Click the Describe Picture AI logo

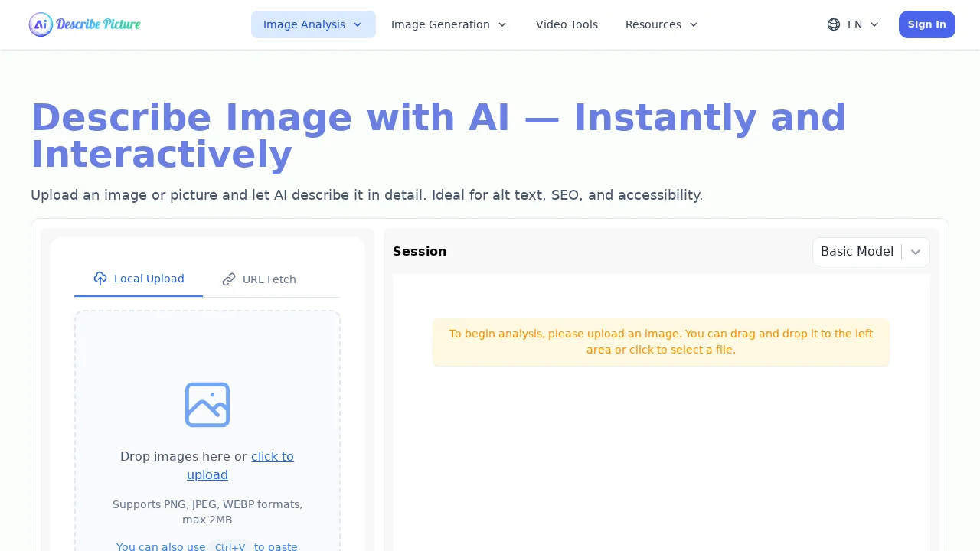pos(84,24)
